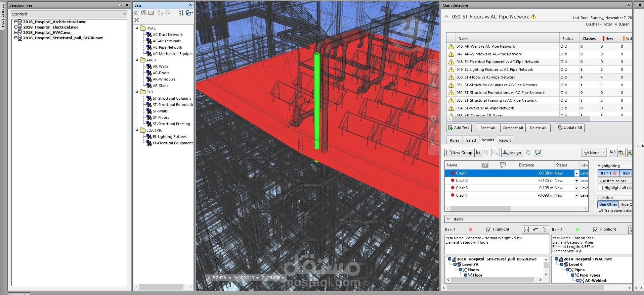The image size is (644, 295).
Task: Click Duplicate set icon in Sets toolbar
Action: click(x=160, y=13)
